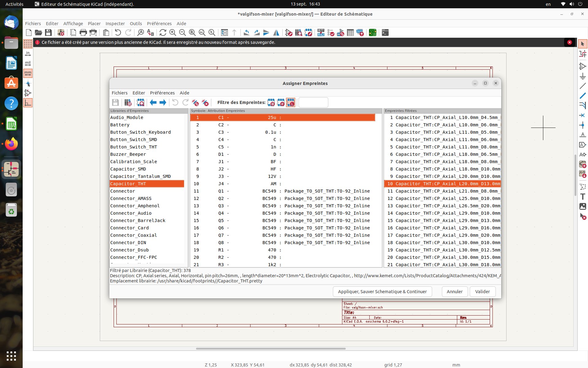Image resolution: width=588 pixels, height=368 pixels.
Task: Click the annotate schematic R?? R42 icon
Action: click(321, 33)
